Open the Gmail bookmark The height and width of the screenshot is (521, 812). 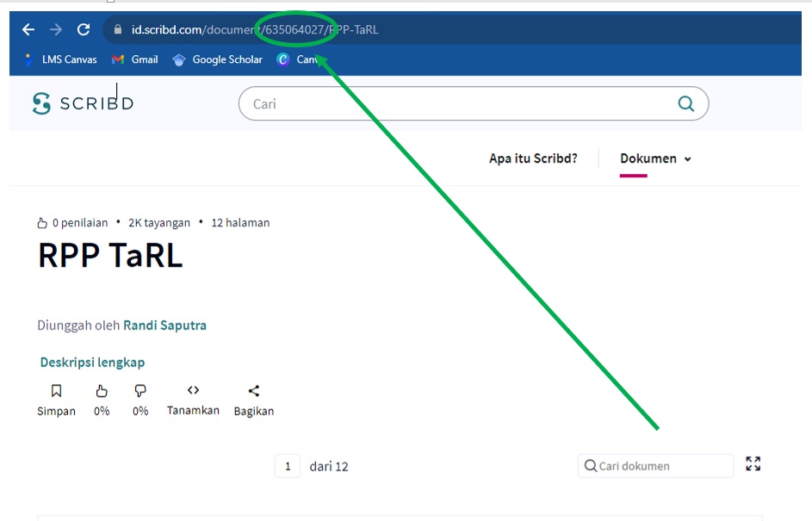click(x=135, y=59)
